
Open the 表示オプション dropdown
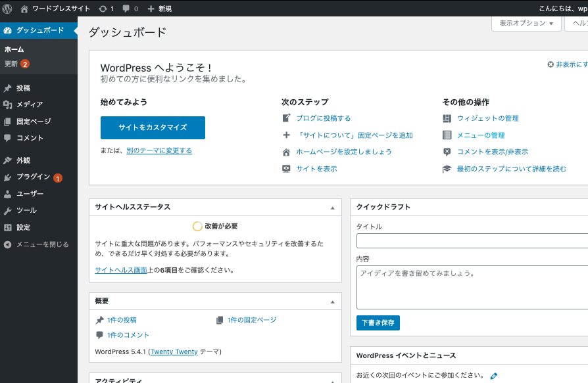526,23
